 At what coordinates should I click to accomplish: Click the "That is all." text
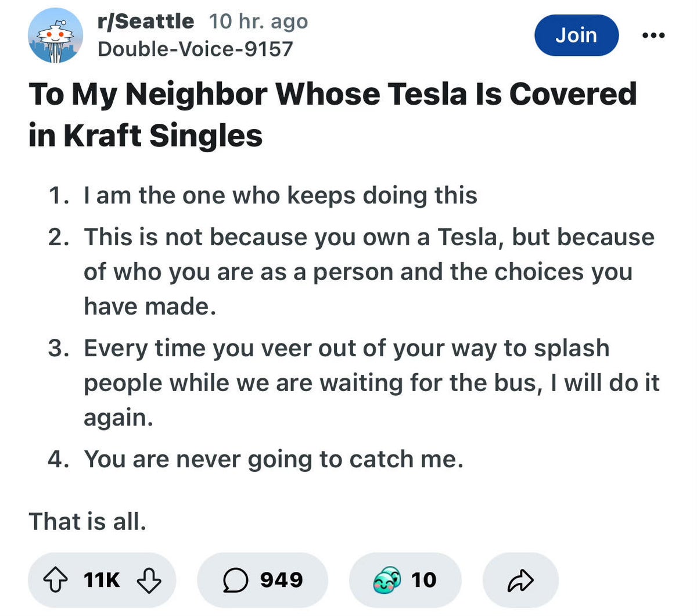point(87,521)
